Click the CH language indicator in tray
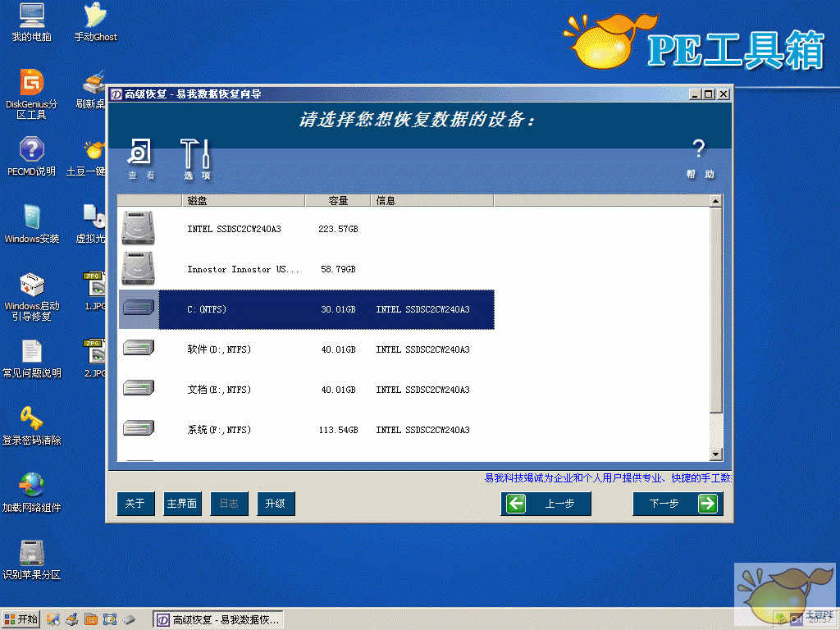Viewport: 840px width, 630px height. tap(796, 620)
